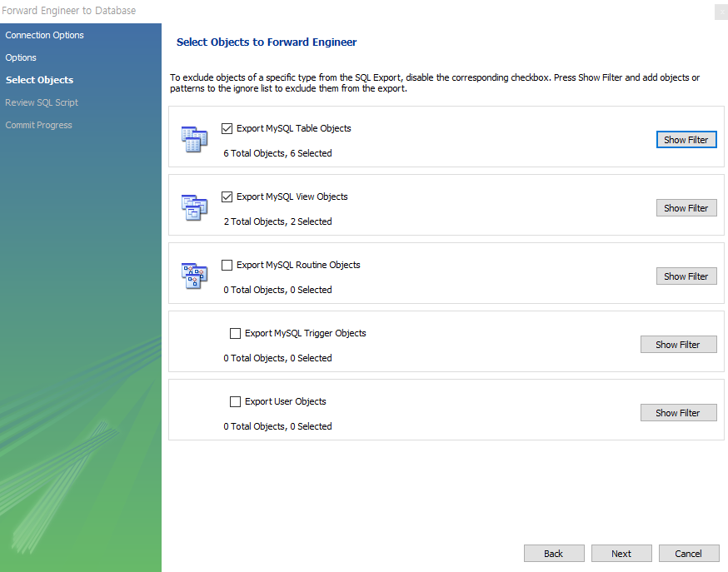Viewport: 728px width, 572px height.
Task: Show filter for Table Objects
Action: click(x=686, y=140)
